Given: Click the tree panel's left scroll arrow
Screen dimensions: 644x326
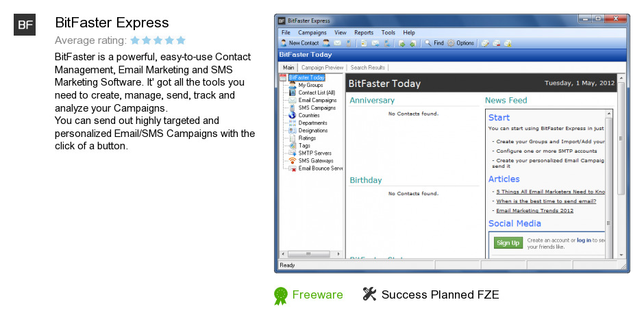Looking at the screenshot, I should pyautogui.click(x=282, y=254).
